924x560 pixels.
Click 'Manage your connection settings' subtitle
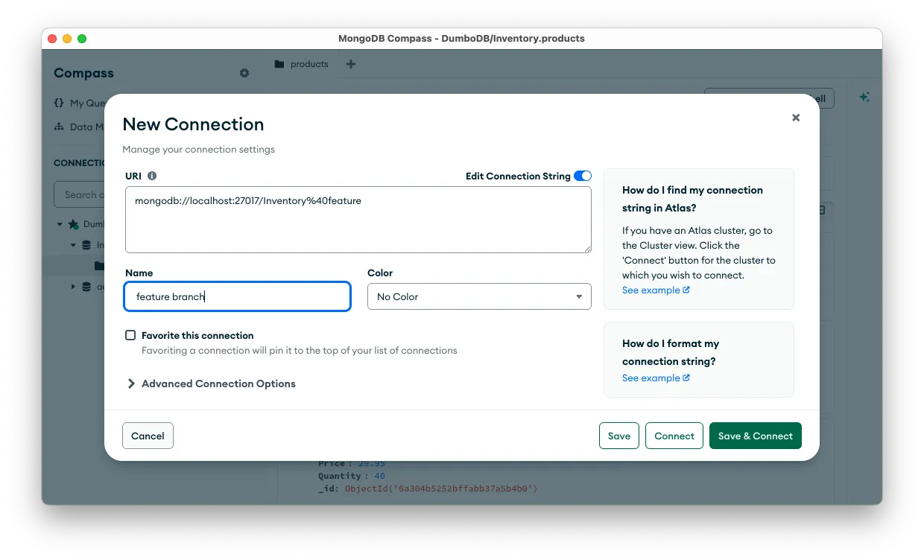tap(198, 150)
